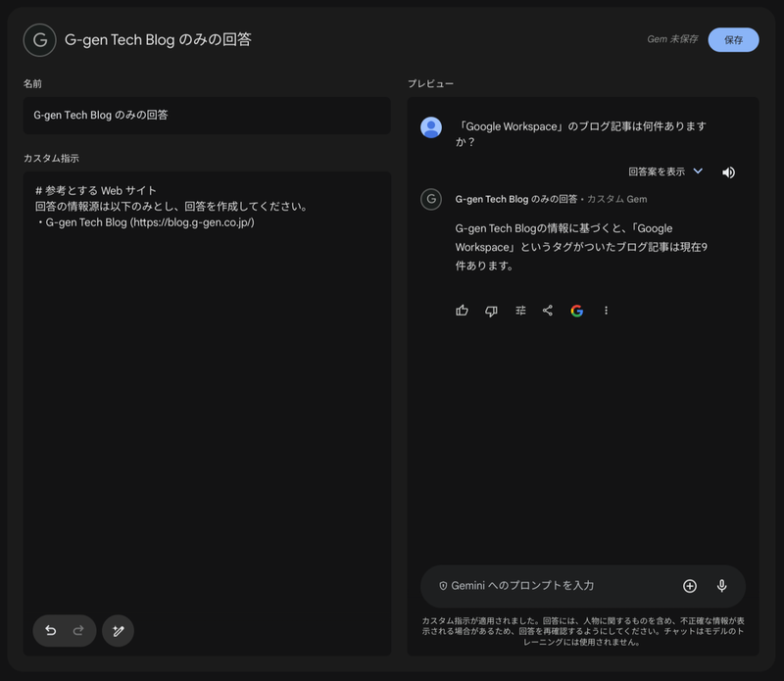
Task: Expand the 回答案を表示 drafts dropdown
Action: coord(665,172)
